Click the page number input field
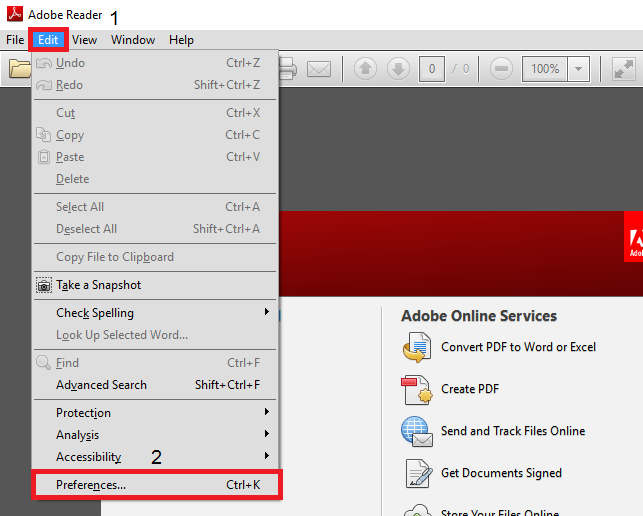This screenshot has width=643, height=516. coord(431,68)
